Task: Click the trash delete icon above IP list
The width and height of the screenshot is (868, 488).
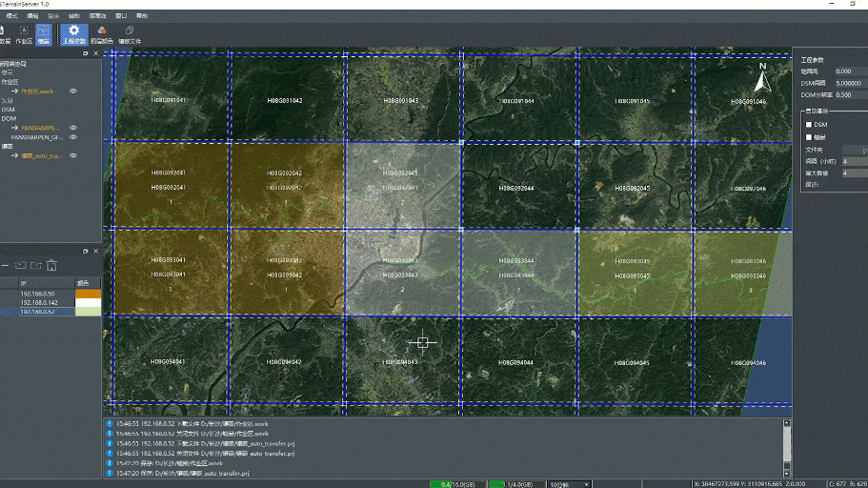Action: [x=51, y=265]
